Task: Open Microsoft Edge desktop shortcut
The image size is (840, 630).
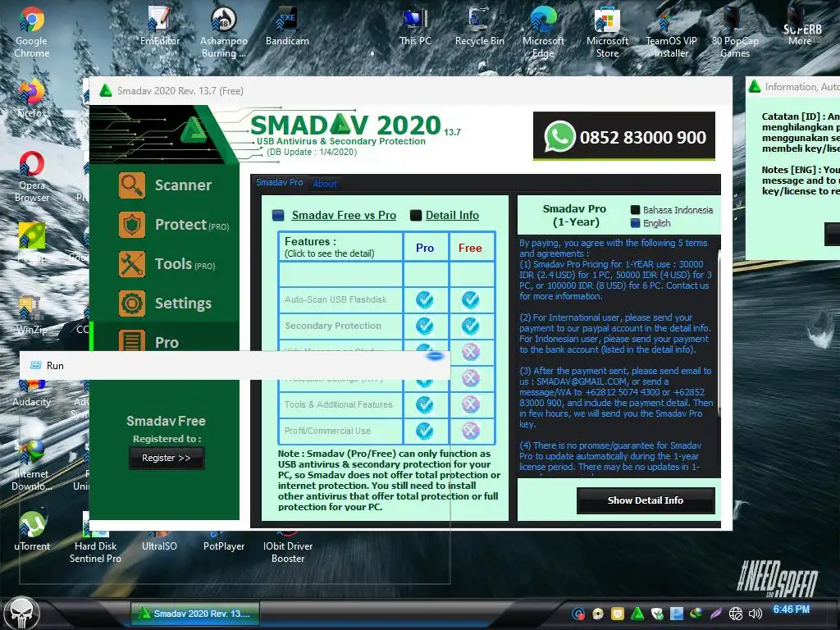Action: [x=543, y=32]
